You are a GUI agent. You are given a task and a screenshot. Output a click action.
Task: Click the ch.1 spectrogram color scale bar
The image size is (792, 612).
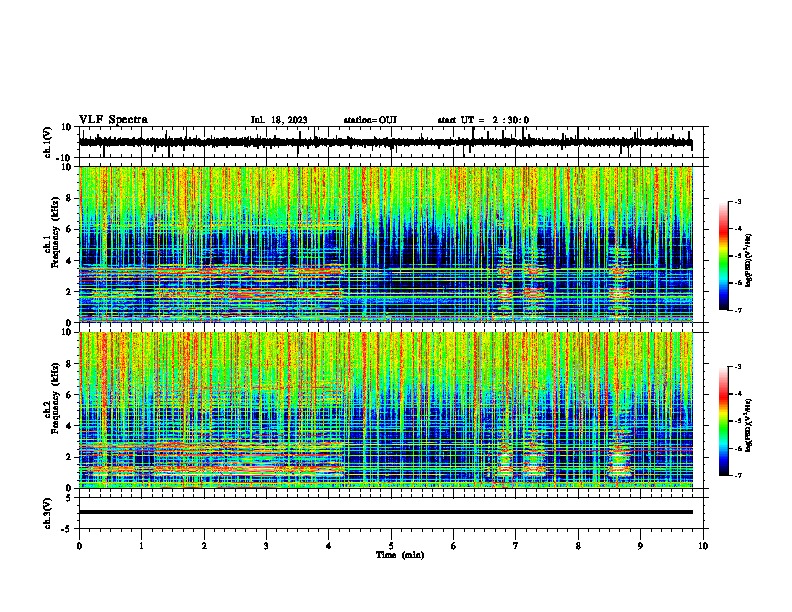(x=723, y=256)
